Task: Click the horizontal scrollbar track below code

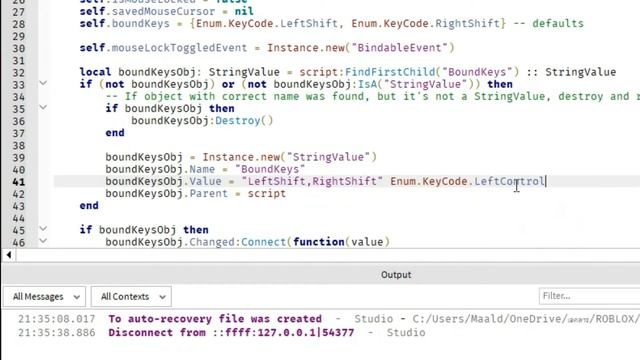Action: coord(328,256)
